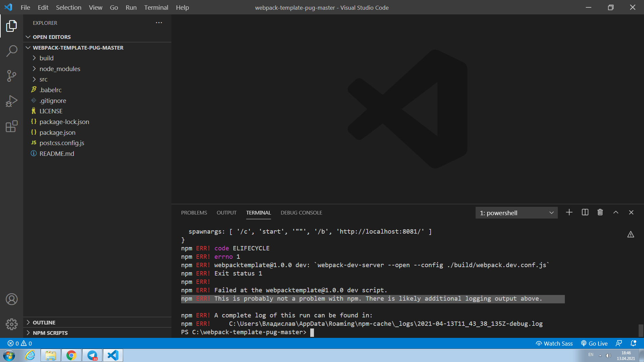Open the Go menu
This screenshot has width=644, height=362.
[114, 7]
